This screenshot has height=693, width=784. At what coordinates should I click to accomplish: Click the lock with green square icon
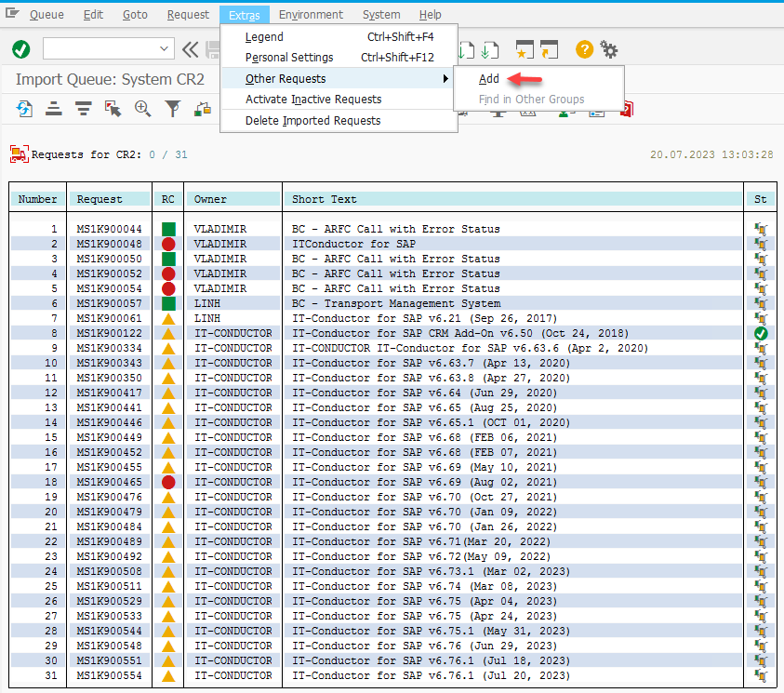tap(203, 109)
